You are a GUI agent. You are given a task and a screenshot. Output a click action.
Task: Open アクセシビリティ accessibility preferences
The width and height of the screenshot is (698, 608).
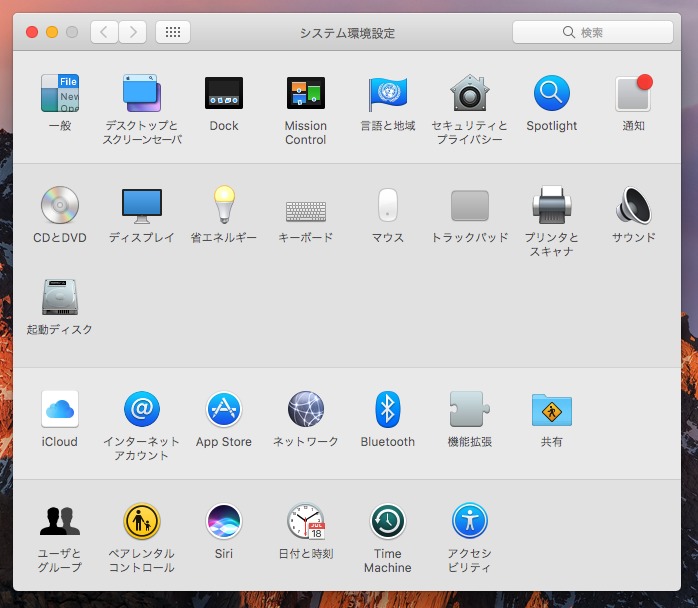(470, 520)
